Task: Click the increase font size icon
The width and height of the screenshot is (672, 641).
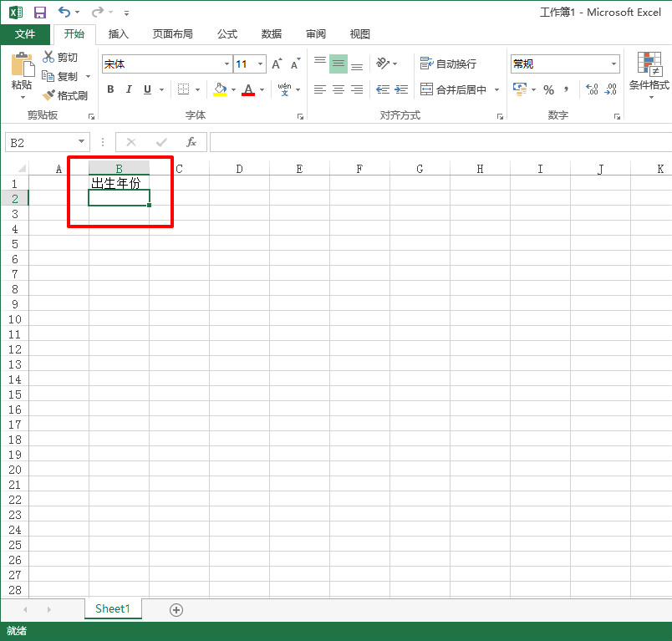Action: (277, 64)
